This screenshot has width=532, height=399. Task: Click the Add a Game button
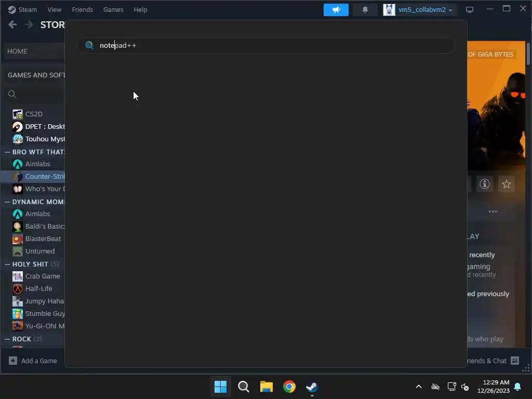point(33,361)
